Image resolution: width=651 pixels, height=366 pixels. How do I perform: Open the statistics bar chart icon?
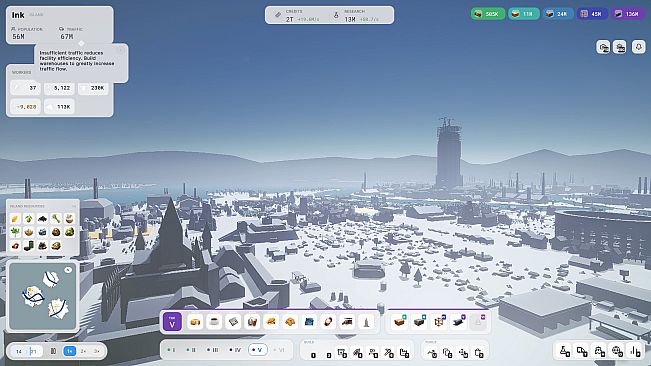pyautogui.click(x=635, y=351)
